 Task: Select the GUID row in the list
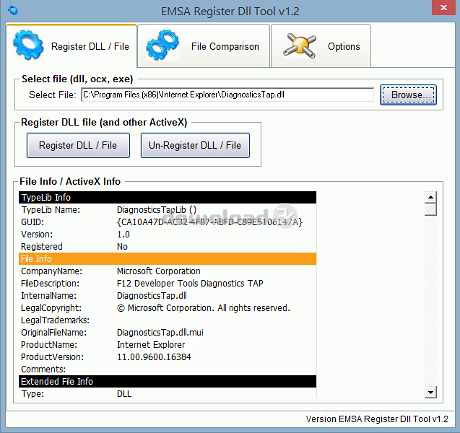167,222
